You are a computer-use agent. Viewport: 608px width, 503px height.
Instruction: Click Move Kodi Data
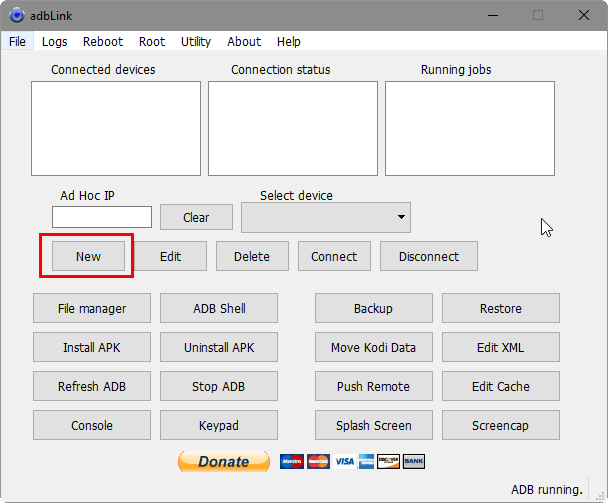[x=374, y=347]
